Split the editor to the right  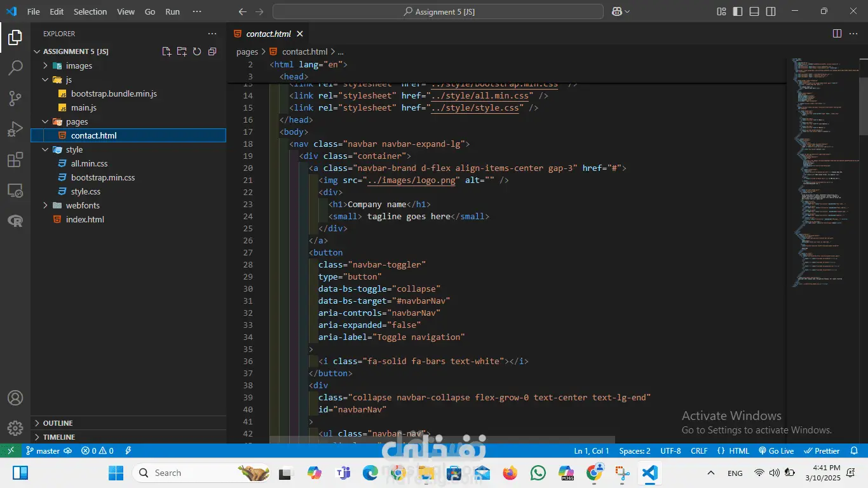pyautogui.click(x=837, y=34)
